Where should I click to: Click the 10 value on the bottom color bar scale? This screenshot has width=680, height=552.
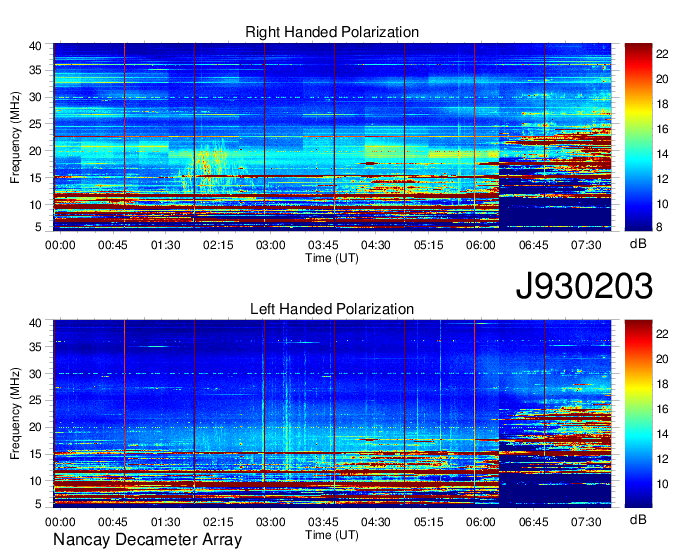[x=662, y=484]
